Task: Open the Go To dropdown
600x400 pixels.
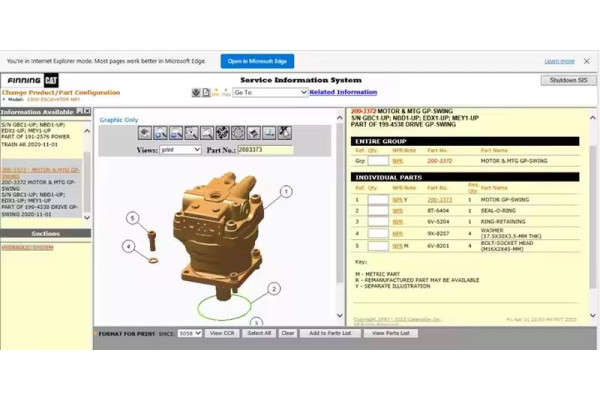Action: coord(270,92)
